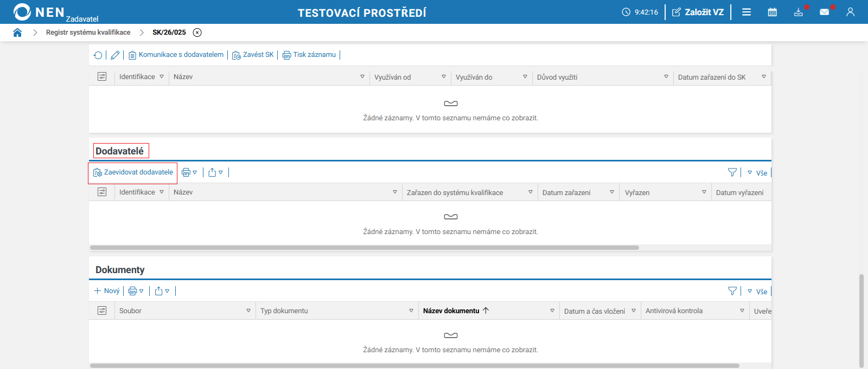The height and width of the screenshot is (369, 868).
Task: Open Vše dropdown in Dodavatelé section
Action: (x=757, y=173)
